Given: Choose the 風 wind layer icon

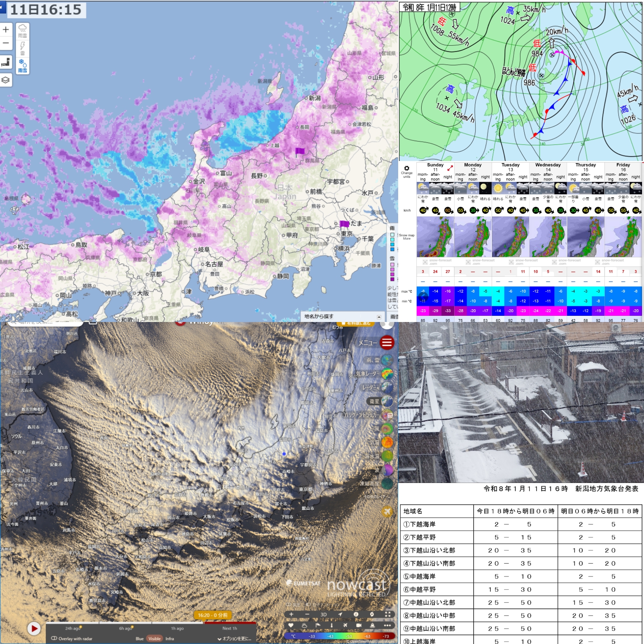Looking at the screenshot, I should 387,429.
